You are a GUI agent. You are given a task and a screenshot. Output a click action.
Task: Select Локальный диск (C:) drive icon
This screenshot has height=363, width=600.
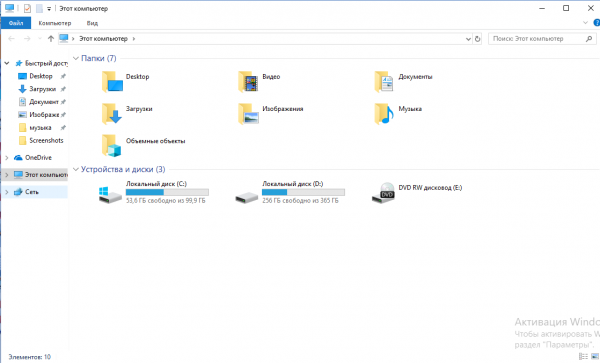click(x=110, y=195)
